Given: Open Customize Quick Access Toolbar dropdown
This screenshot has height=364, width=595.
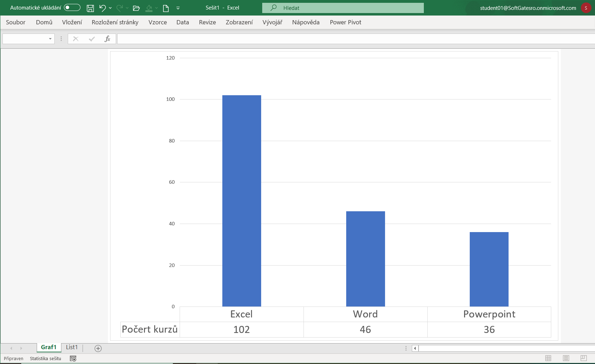Looking at the screenshot, I should (x=178, y=8).
